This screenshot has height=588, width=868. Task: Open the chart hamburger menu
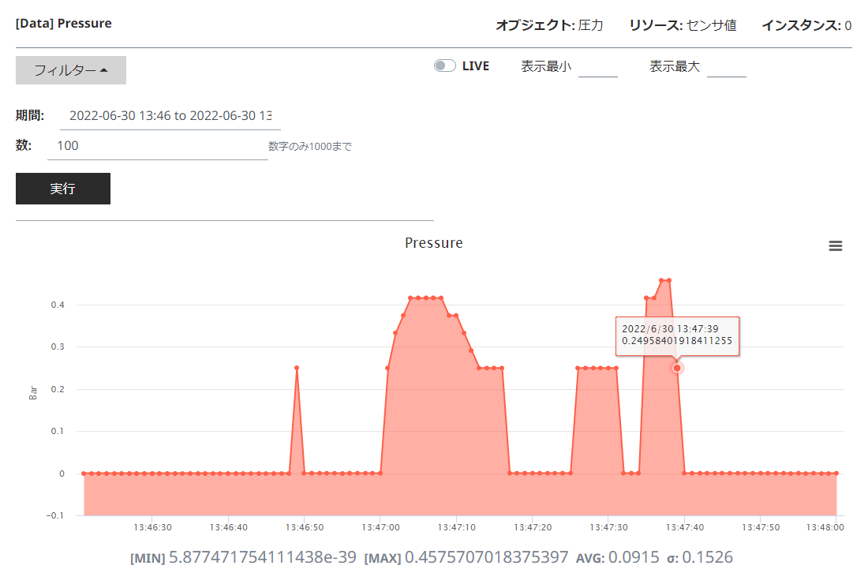point(836,245)
